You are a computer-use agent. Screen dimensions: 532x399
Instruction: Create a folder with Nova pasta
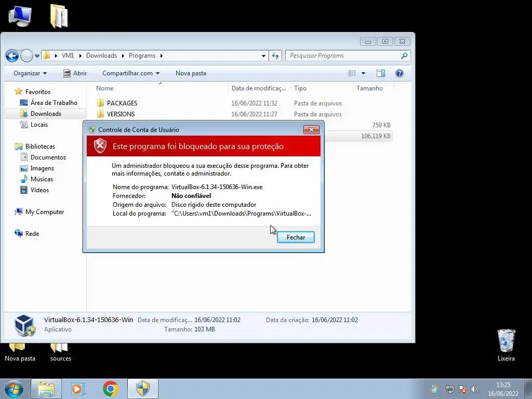pyautogui.click(x=191, y=73)
